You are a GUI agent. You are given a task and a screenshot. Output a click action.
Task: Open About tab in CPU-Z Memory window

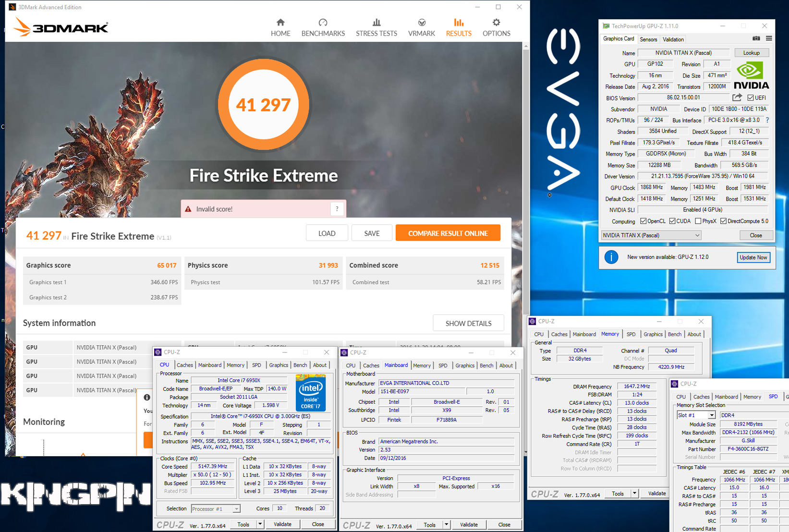694,335
